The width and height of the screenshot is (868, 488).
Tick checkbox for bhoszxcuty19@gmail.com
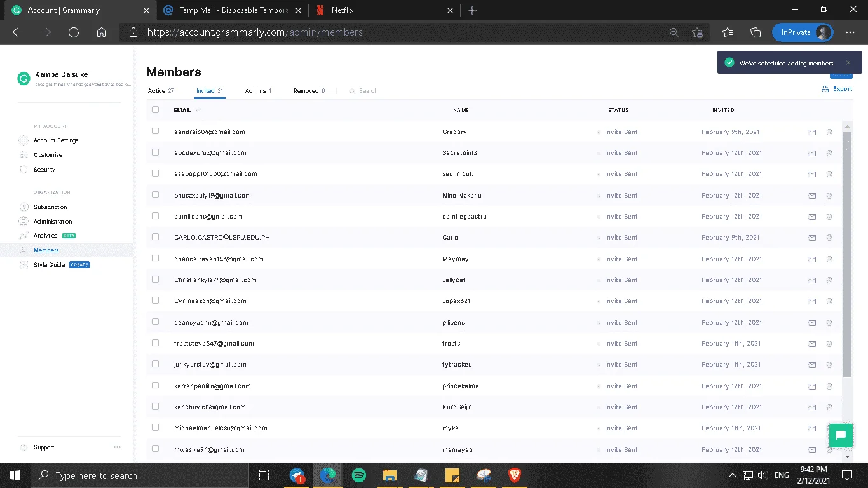click(x=156, y=195)
